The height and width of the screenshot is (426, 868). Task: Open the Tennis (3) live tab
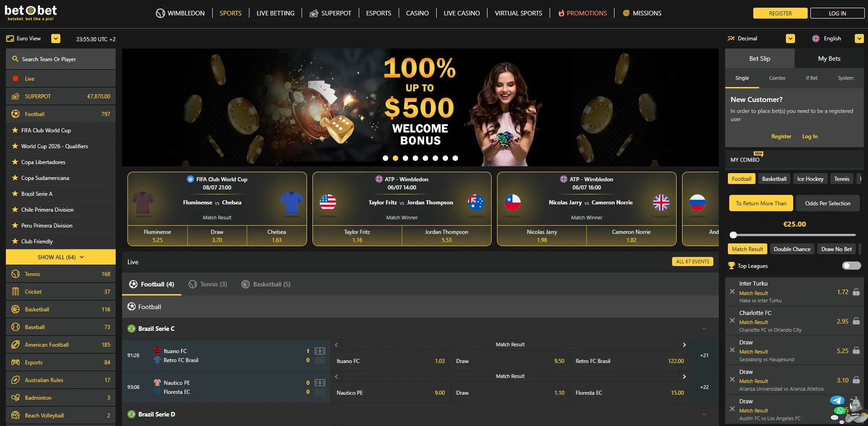[208, 284]
